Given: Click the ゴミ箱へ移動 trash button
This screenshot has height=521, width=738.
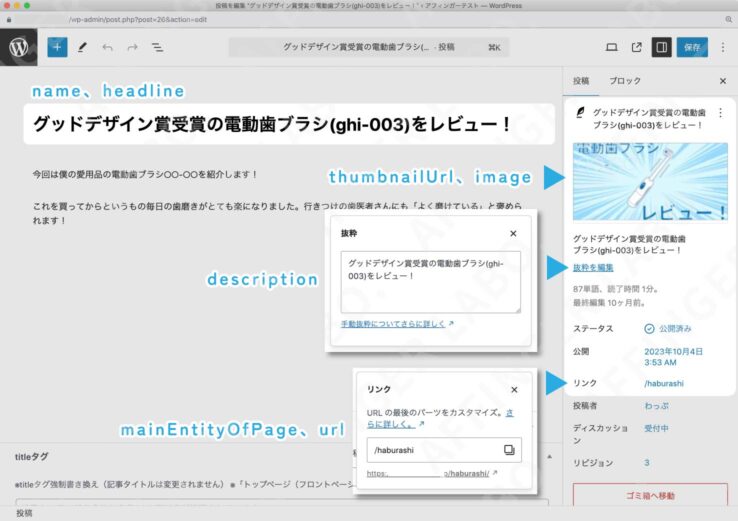Looking at the screenshot, I should pos(650,496).
